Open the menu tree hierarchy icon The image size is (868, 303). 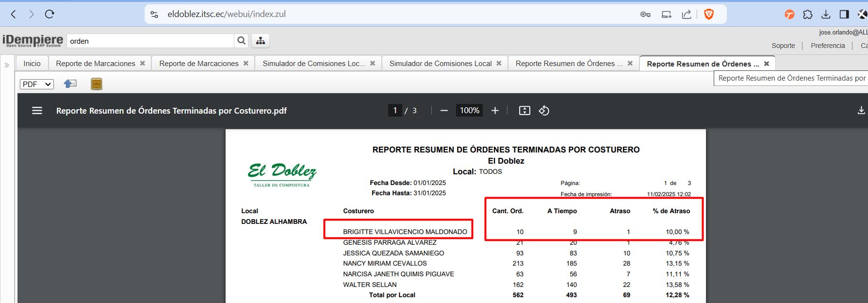(261, 41)
